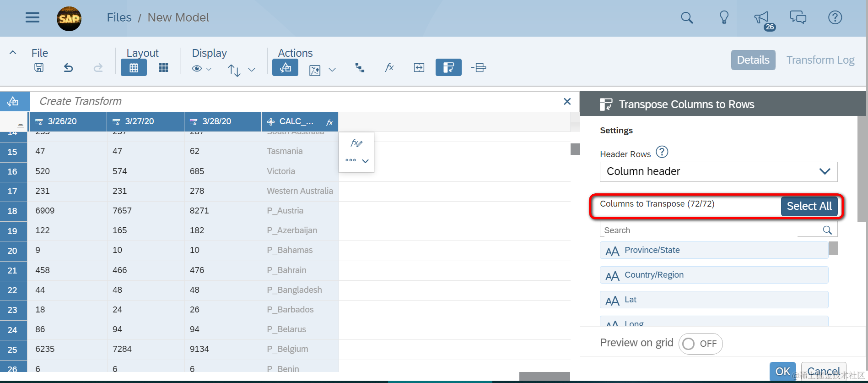Undo the last action
868x383 pixels.
point(68,68)
